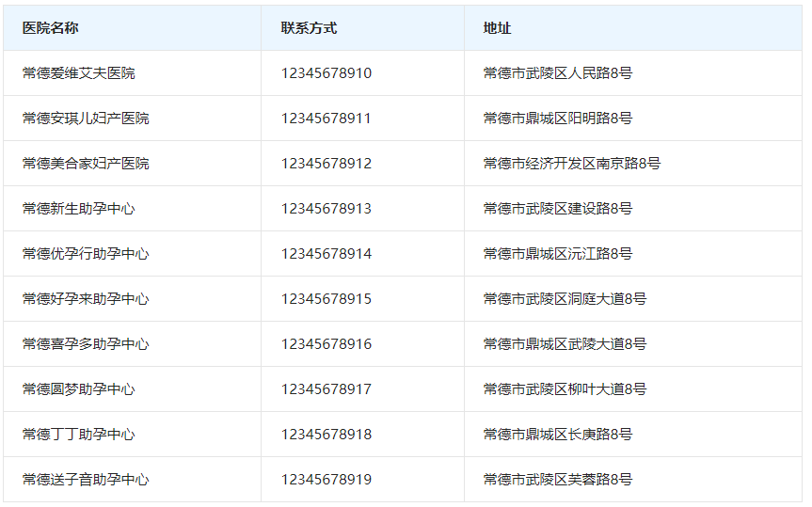Click 常德好孕来助孕中心 entry
The image size is (812, 507).
point(86,299)
